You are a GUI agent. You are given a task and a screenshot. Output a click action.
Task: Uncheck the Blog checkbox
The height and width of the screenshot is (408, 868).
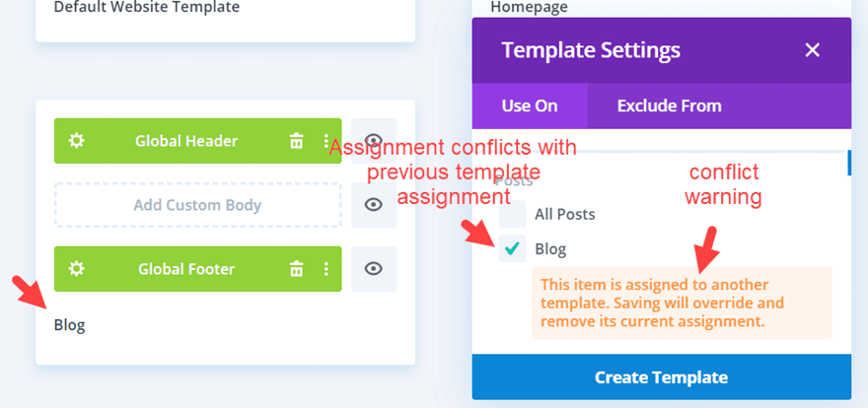pyautogui.click(x=512, y=249)
